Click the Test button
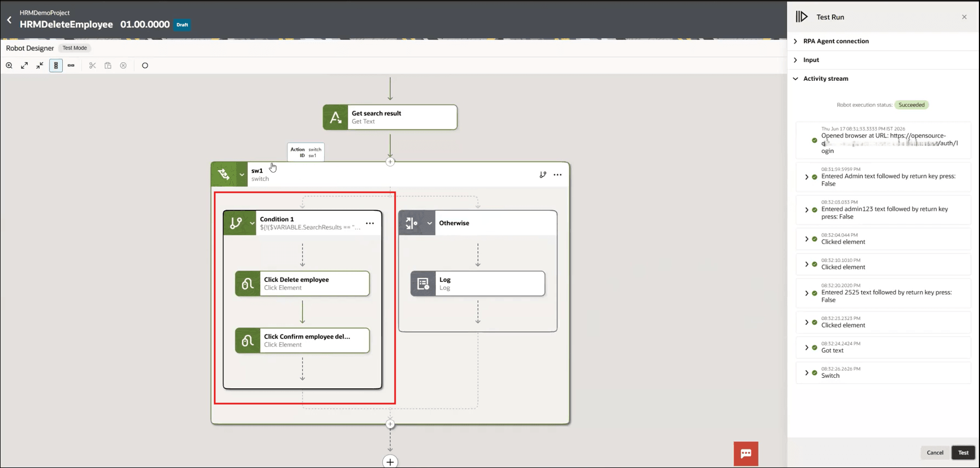The width and height of the screenshot is (980, 468). tap(963, 453)
